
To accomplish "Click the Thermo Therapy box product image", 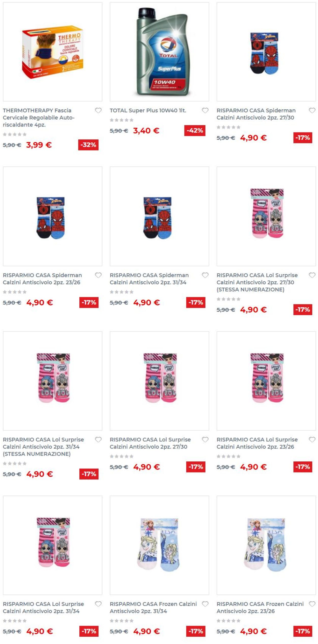I will pos(53,52).
